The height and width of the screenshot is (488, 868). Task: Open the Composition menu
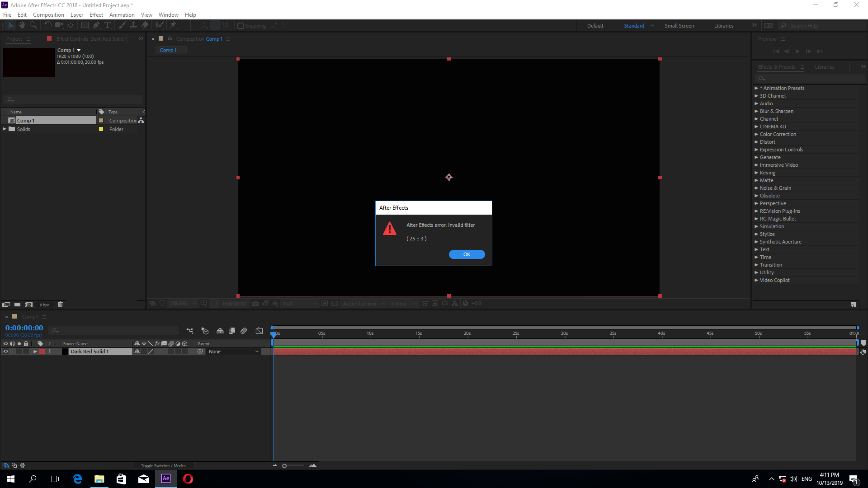[x=48, y=15]
